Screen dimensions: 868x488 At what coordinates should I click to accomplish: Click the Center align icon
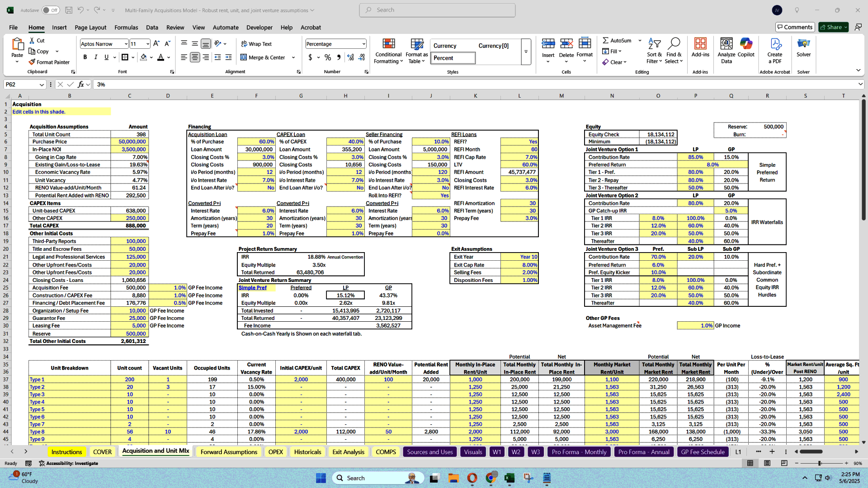(195, 57)
